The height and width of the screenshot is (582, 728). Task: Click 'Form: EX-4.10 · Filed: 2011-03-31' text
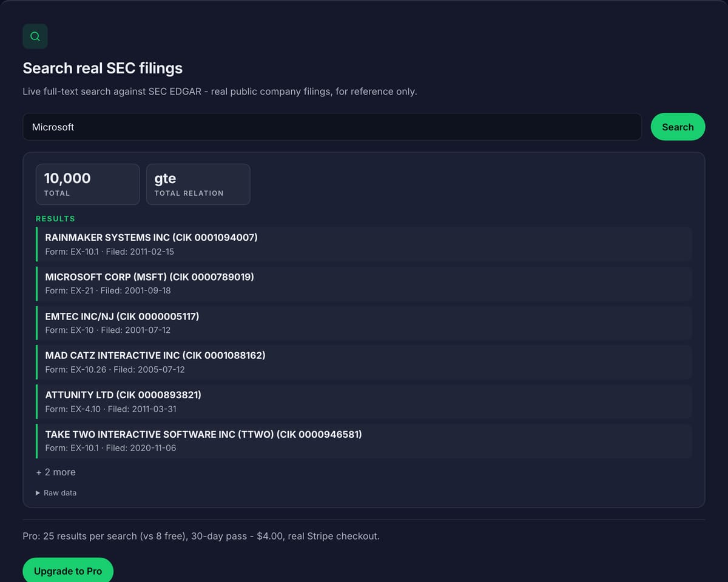(111, 409)
